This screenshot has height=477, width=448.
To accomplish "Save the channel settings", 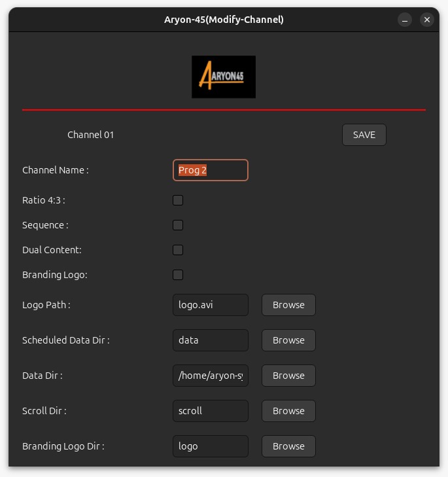I will [x=364, y=135].
